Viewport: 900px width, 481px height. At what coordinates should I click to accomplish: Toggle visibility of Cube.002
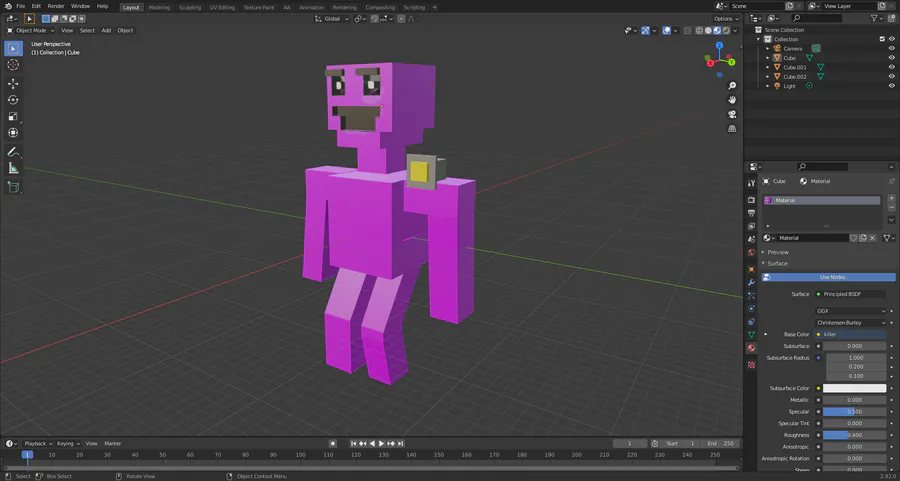pyautogui.click(x=891, y=76)
